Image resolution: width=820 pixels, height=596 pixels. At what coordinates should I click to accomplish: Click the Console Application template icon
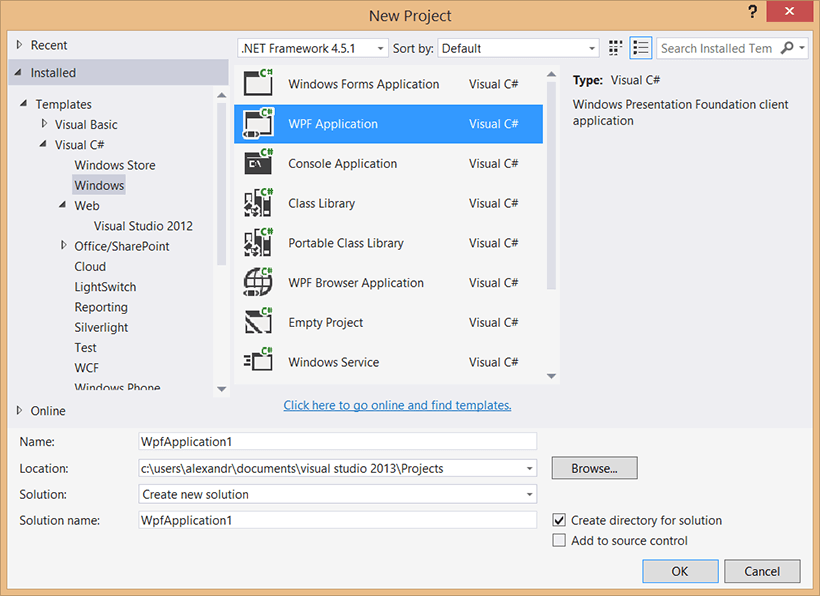(x=258, y=163)
